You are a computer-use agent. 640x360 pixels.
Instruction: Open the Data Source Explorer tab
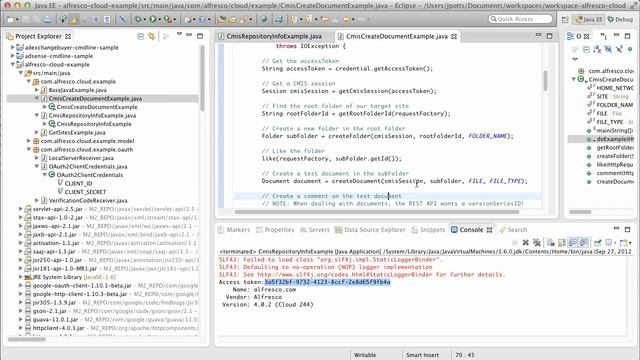370,230
